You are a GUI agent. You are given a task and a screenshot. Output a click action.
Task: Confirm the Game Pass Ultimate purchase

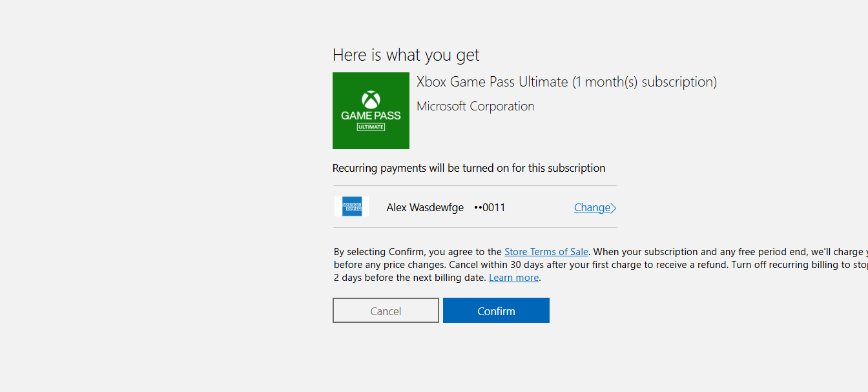point(496,311)
